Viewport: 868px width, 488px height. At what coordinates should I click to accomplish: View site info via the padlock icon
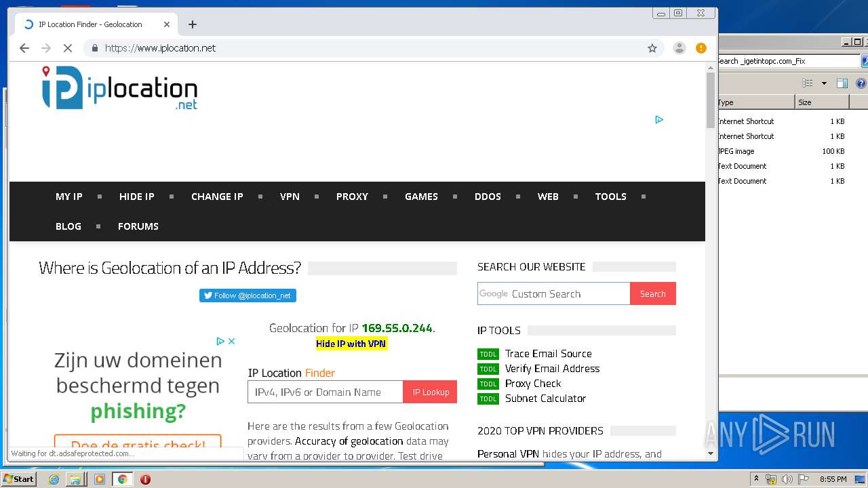(x=95, y=48)
